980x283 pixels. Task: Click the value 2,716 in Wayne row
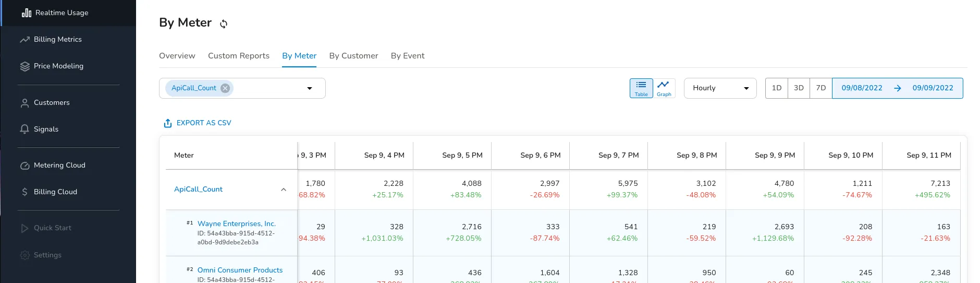click(472, 227)
